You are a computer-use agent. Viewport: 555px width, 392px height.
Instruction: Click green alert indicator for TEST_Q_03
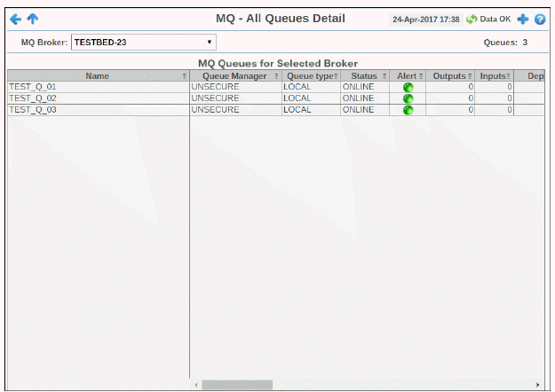tap(408, 110)
